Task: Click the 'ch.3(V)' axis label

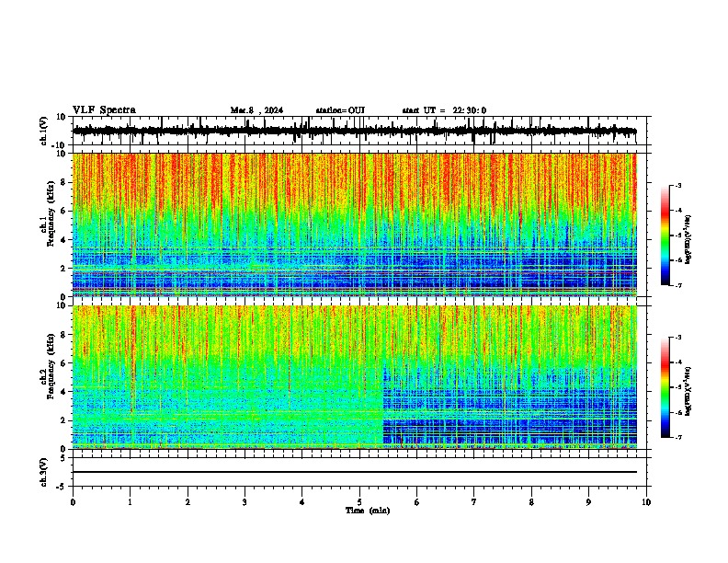Action: point(44,472)
